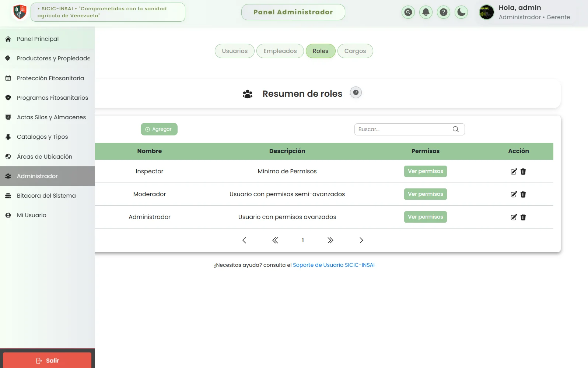Edit the Moderador role

(x=514, y=194)
